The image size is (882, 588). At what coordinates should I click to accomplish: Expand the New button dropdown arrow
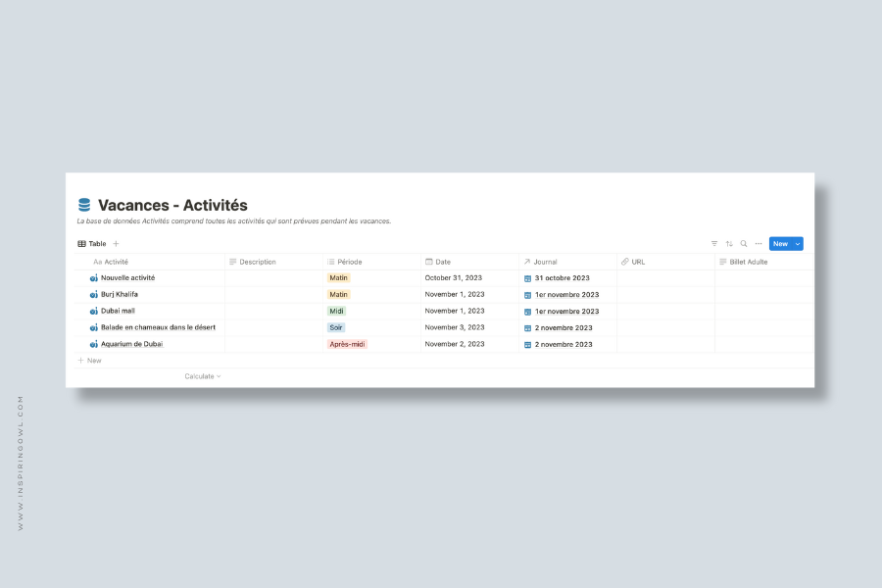tap(798, 244)
